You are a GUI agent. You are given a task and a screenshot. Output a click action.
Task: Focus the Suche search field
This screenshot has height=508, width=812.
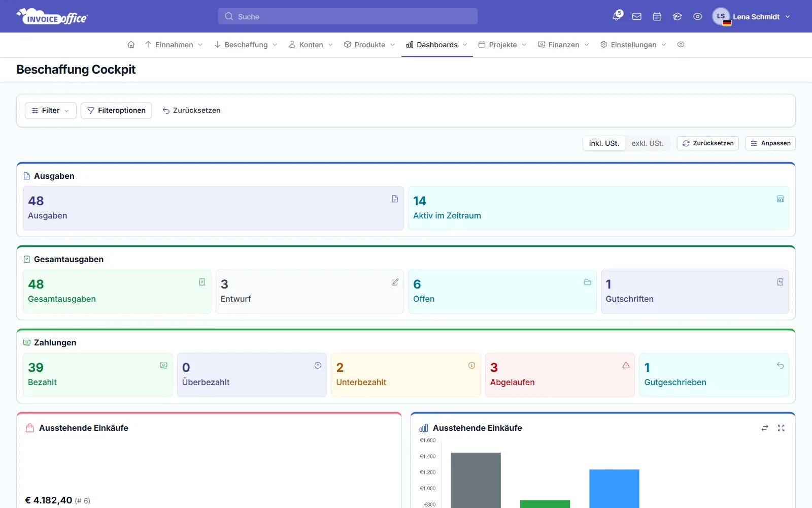348,16
